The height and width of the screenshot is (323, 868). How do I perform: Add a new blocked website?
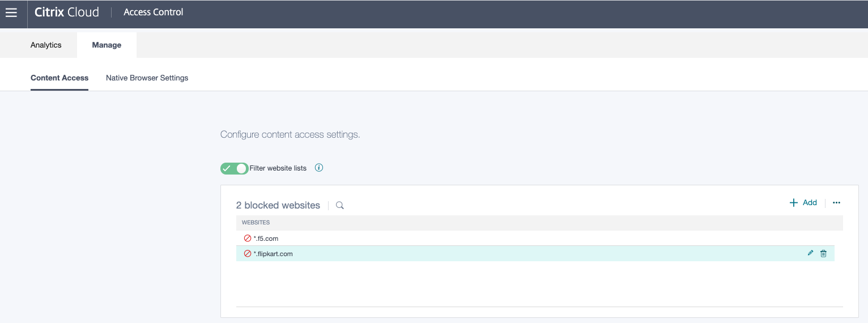pyautogui.click(x=803, y=203)
